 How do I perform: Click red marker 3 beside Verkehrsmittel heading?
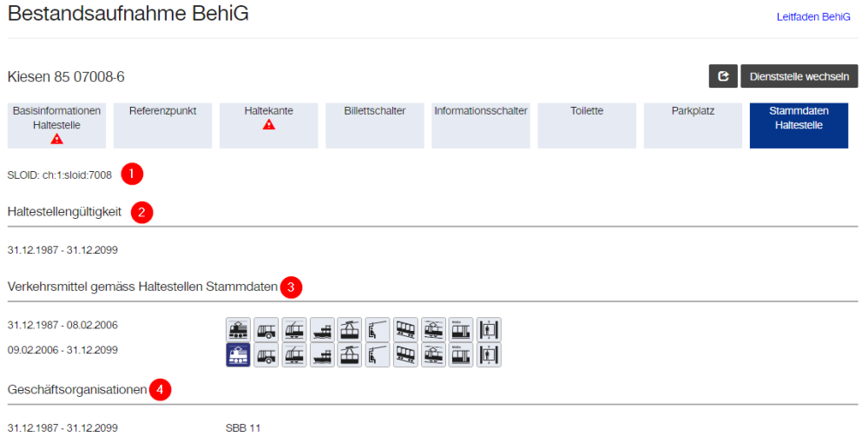tap(292, 286)
